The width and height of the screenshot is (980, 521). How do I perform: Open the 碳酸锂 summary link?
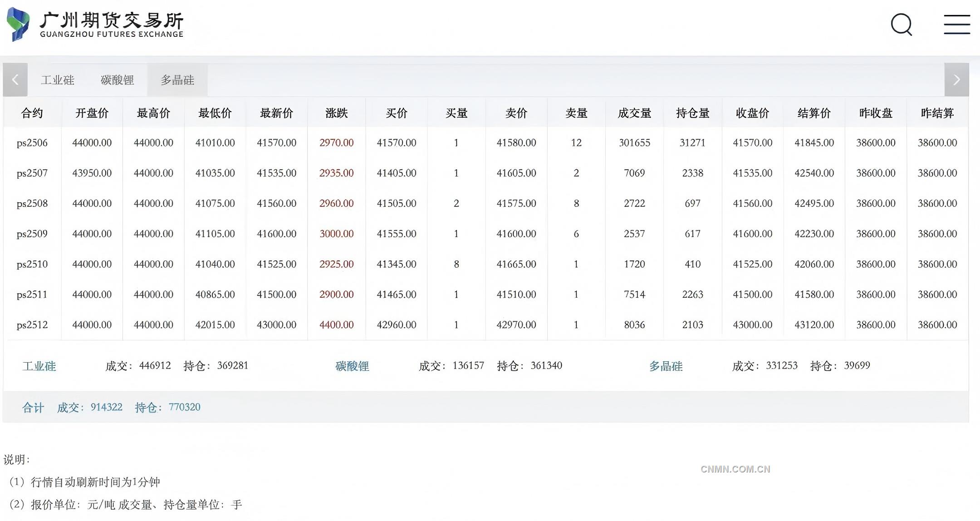click(352, 366)
